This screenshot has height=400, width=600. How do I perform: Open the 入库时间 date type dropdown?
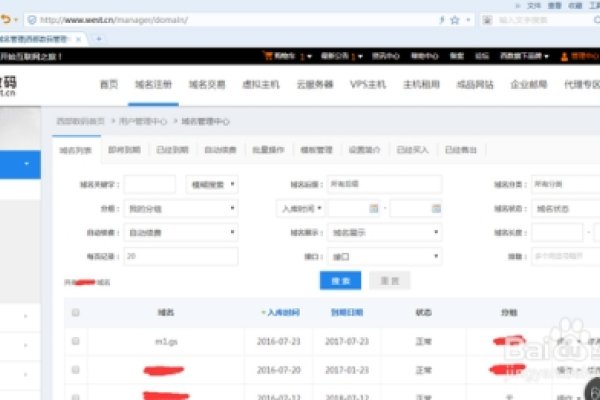301,209
